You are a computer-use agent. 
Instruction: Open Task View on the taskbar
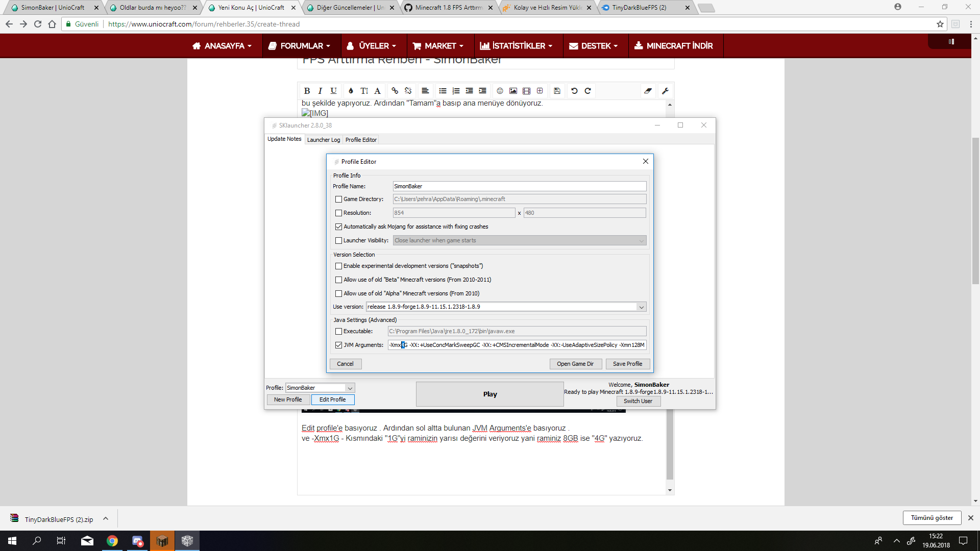pos(61,541)
